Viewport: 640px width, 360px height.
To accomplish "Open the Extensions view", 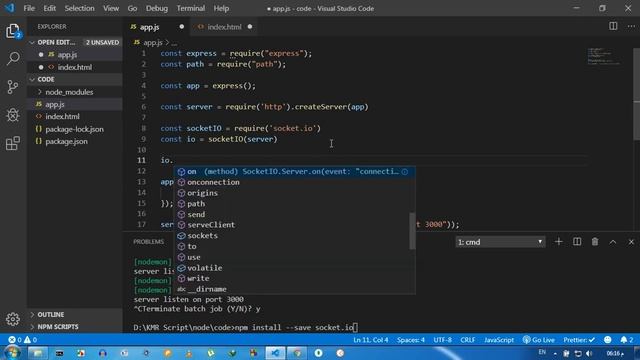I will 13,143.
